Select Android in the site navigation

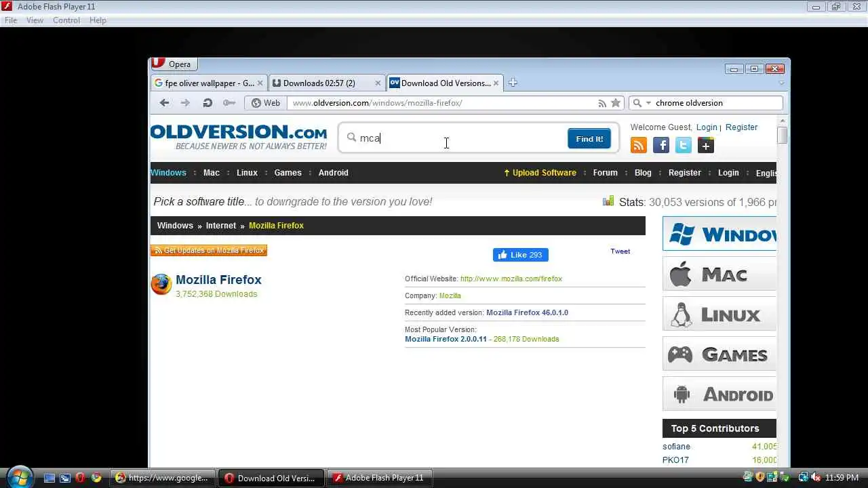click(333, 173)
